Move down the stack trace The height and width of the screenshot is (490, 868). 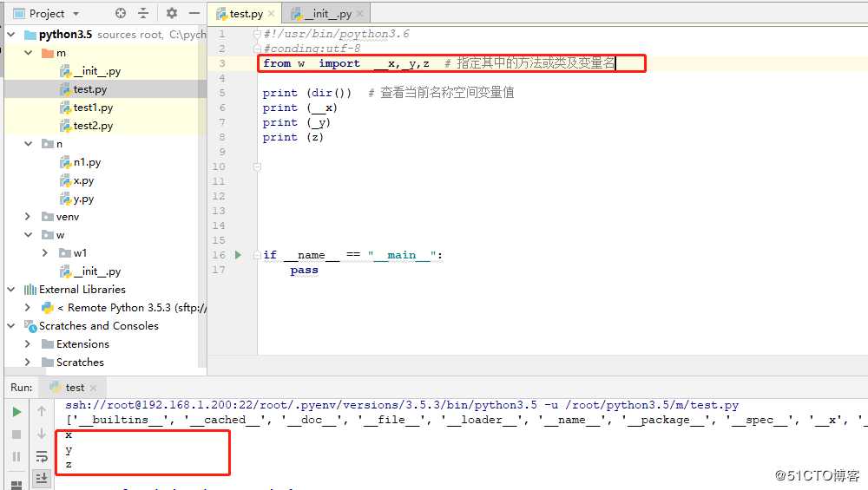coord(42,434)
